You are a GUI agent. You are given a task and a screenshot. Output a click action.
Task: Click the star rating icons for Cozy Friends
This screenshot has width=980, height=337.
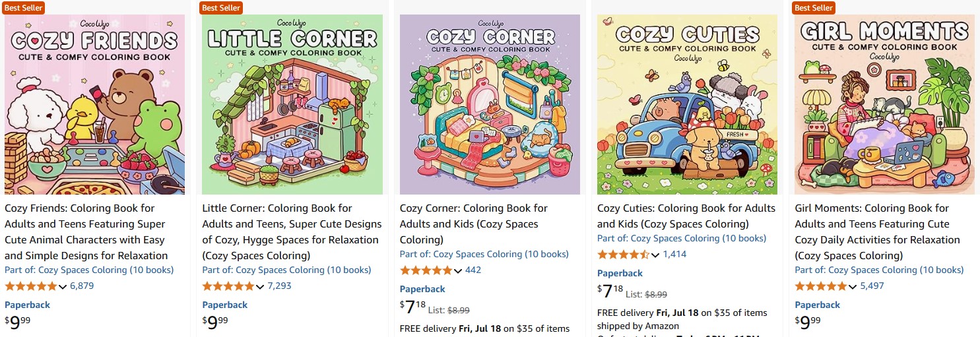click(x=31, y=286)
